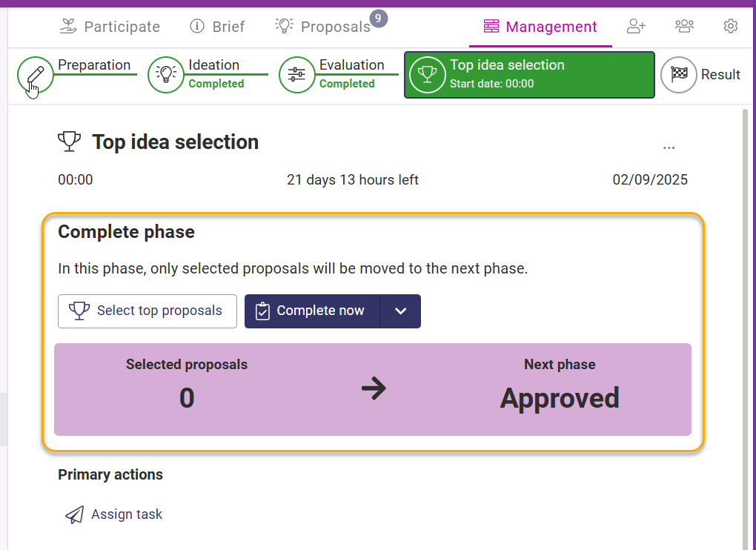Click the Evaluation sliders phase icon
Screen dimensions: 756x550
[x=296, y=75]
